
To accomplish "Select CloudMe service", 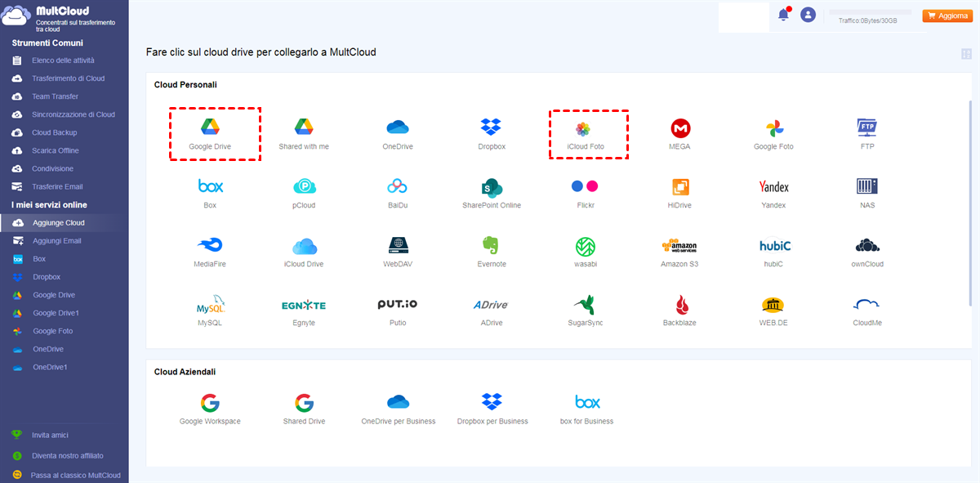I will click(867, 311).
